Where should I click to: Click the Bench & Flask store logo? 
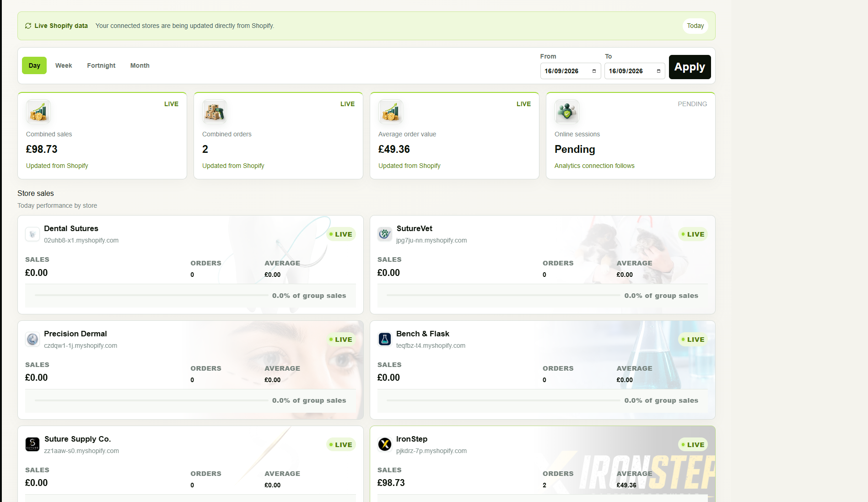pyautogui.click(x=385, y=340)
